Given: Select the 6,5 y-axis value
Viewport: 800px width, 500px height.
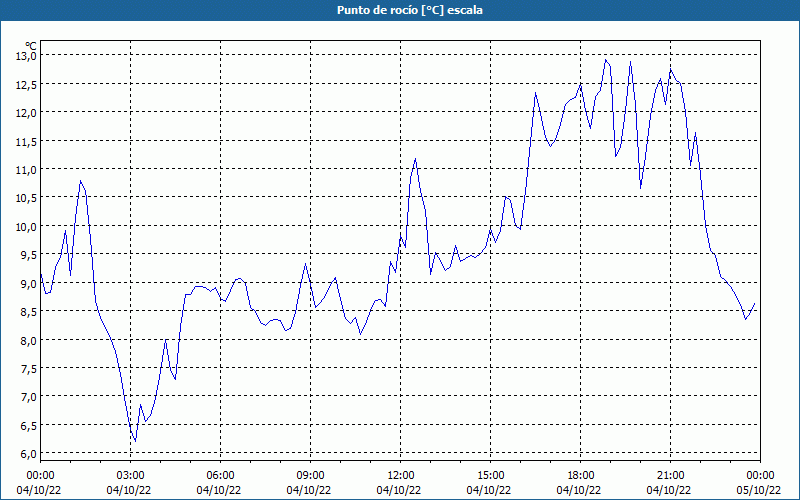Looking at the screenshot, I should pos(29,426).
